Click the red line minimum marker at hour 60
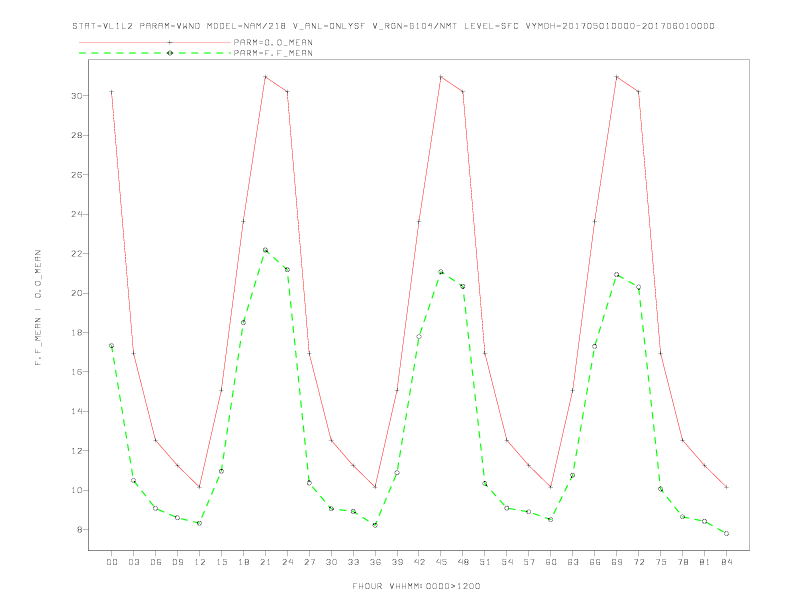792x612 pixels. [x=551, y=487]
